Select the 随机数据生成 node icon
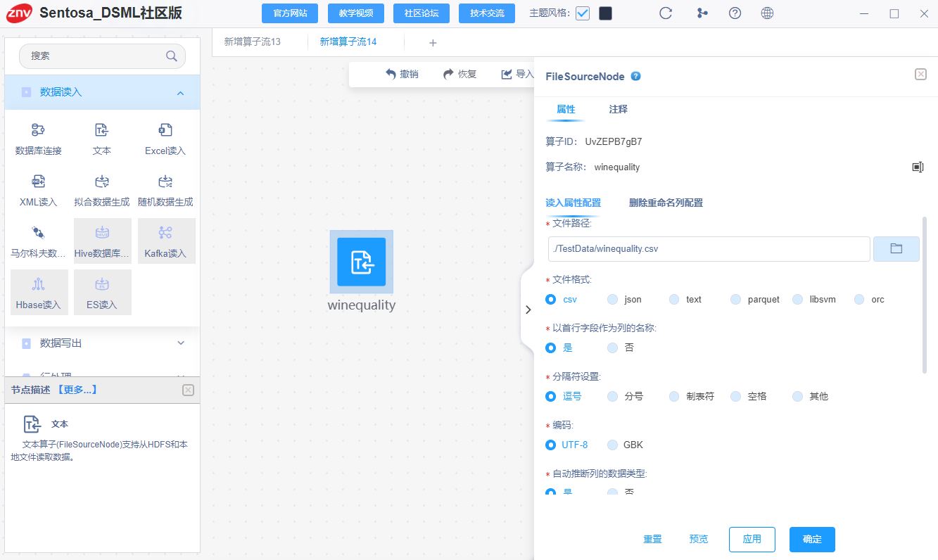Image resolution: width=938 pixels, height=560 pixels. point(165,182)
